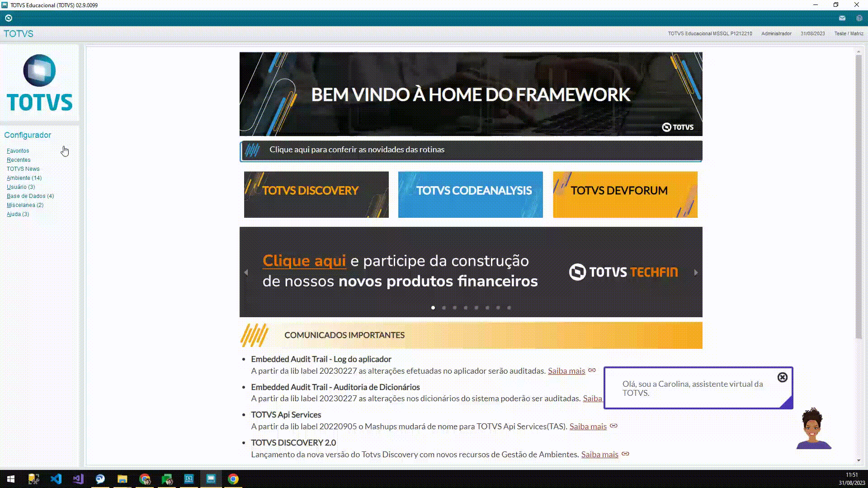Image resolution: width=868 pixels, height=488 pixels.
Task: Click the scrollbar up arrow of the home page
Action: point(859,52)
